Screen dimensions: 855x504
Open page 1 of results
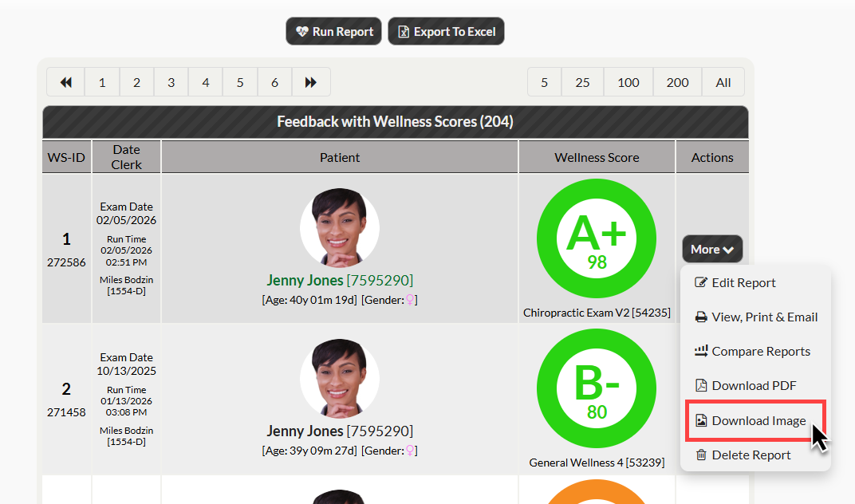pyautogui.click(x=102, y=82)
